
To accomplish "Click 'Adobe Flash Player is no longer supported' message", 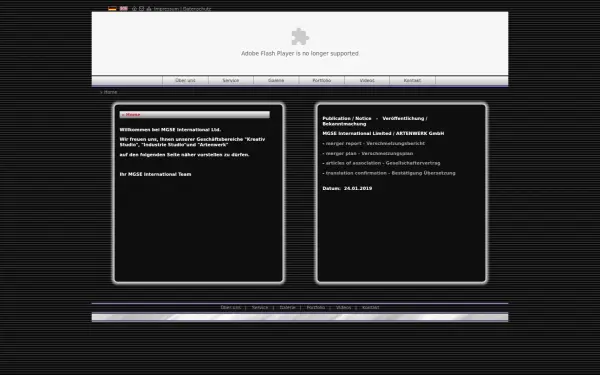I will tap(300, 54).
